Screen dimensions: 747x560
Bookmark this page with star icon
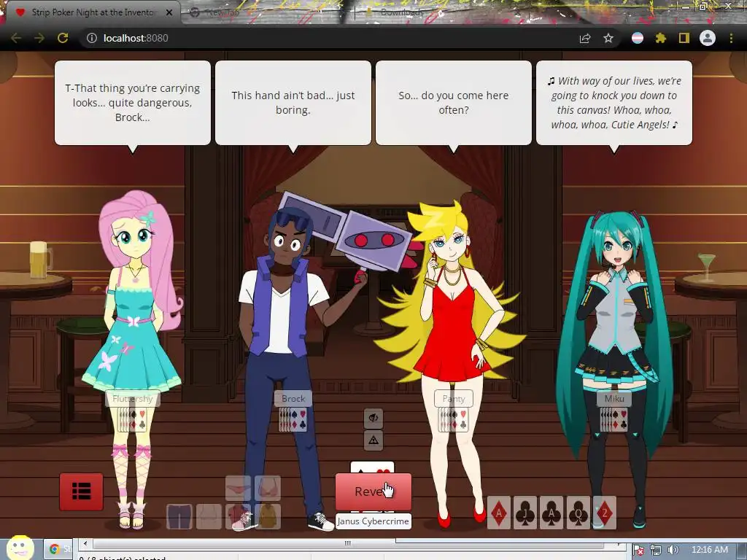608,38
